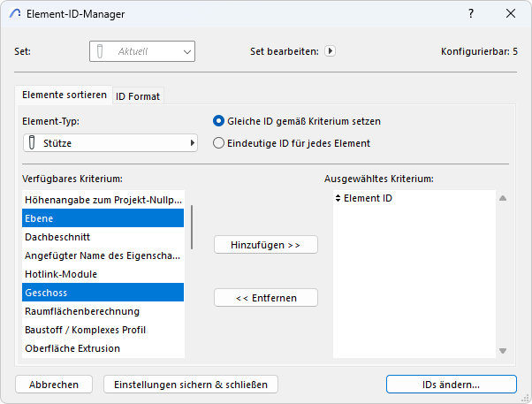Open the Element-Typ Stütze popup

(x=110, y=142)
